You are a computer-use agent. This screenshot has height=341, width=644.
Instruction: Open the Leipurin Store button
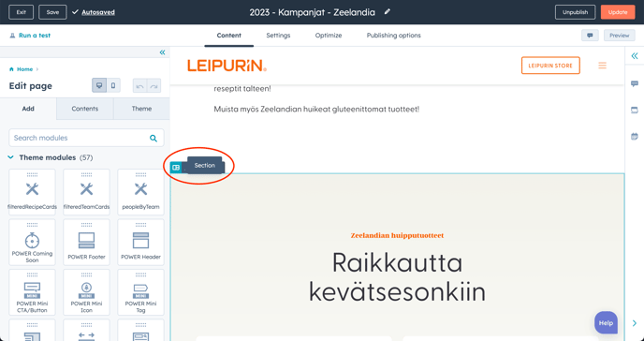(550, 66)
